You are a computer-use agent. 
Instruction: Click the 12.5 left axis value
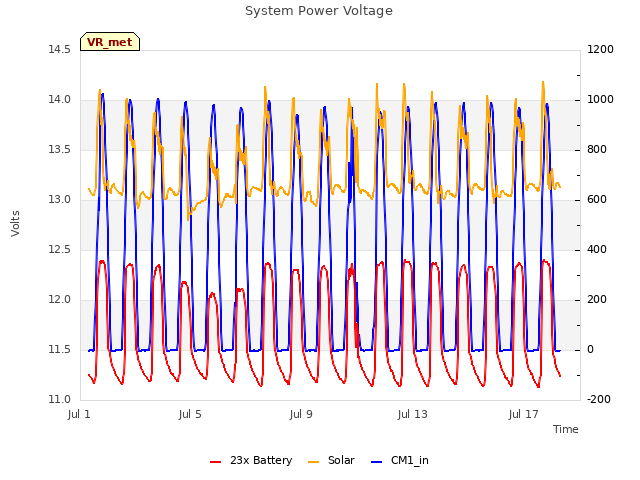59,249
